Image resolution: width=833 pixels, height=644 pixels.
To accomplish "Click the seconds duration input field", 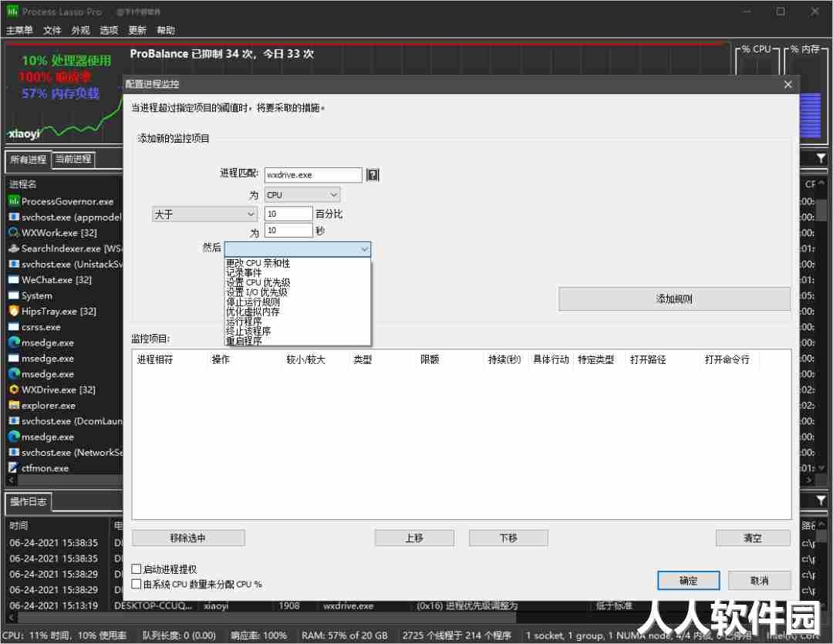I will pos(288,230).
